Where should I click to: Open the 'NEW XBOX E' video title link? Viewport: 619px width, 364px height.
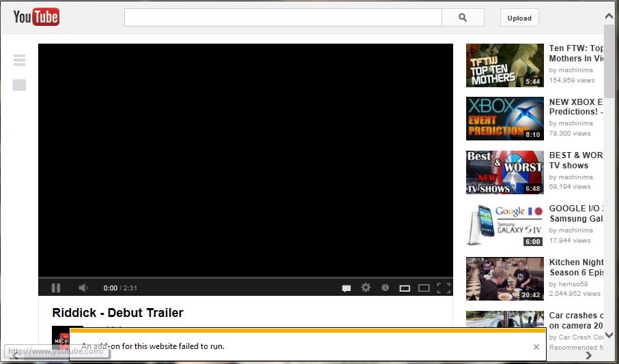pyautogui.click(x=576, y=106)
